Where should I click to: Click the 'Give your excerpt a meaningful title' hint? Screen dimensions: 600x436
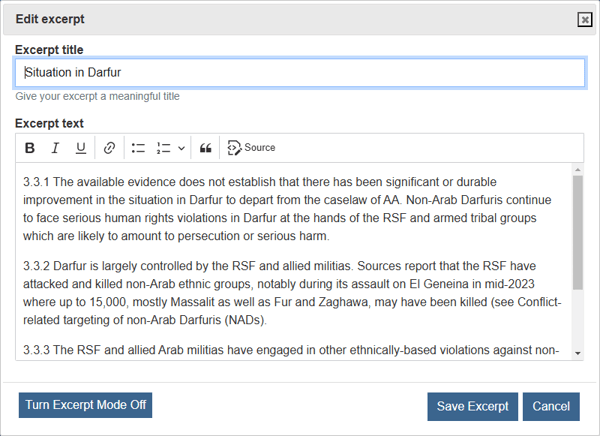(x=97, y=96)
